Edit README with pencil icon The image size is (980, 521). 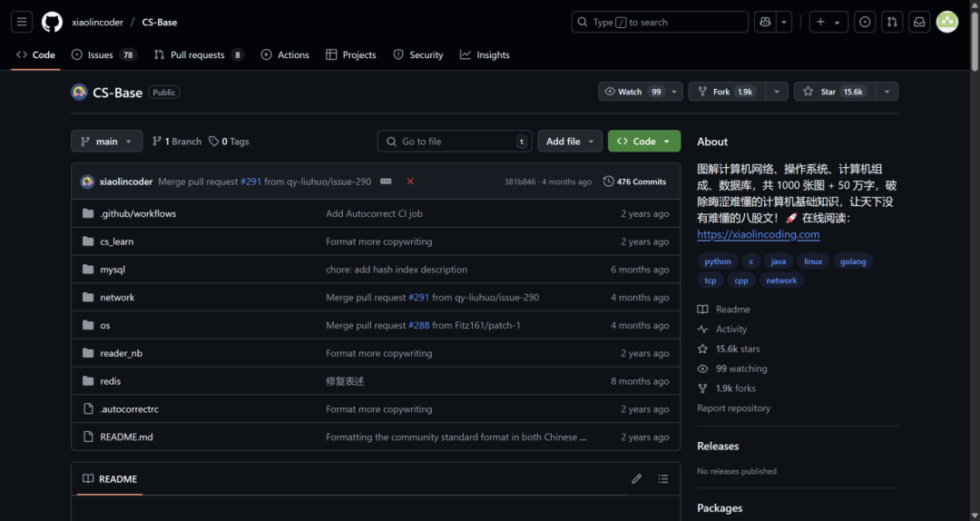[x=636, y=479]
